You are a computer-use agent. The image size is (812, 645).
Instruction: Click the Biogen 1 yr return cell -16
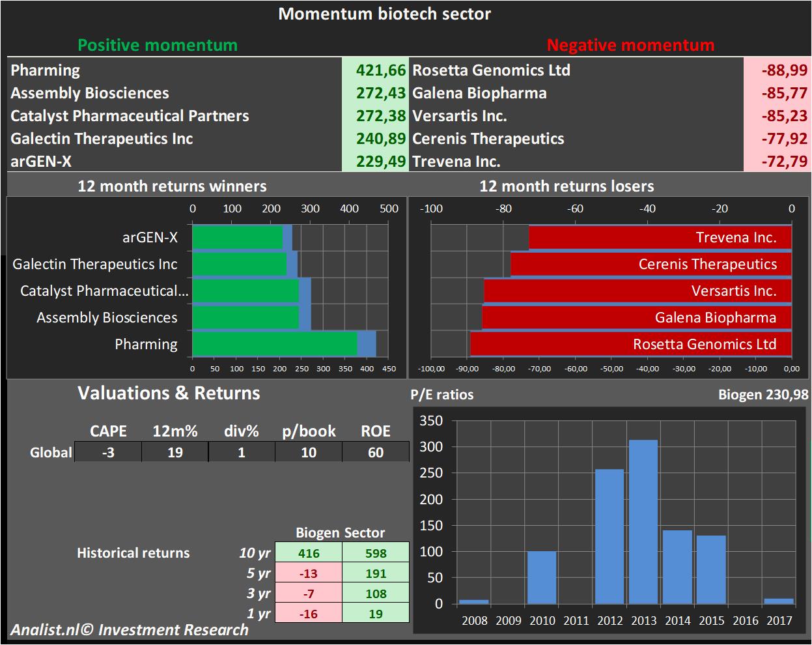pos(309,614)
